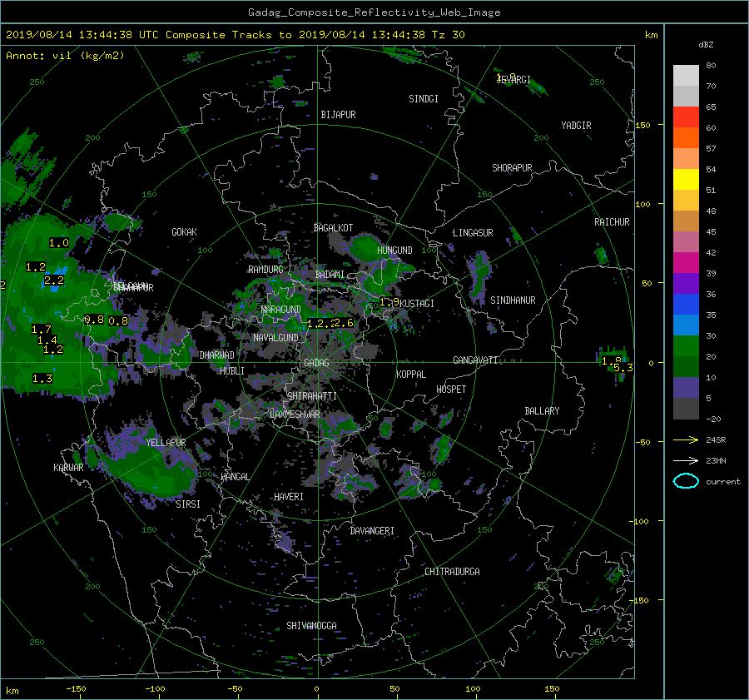Select the DHARWAD city label

pos(216,355)
